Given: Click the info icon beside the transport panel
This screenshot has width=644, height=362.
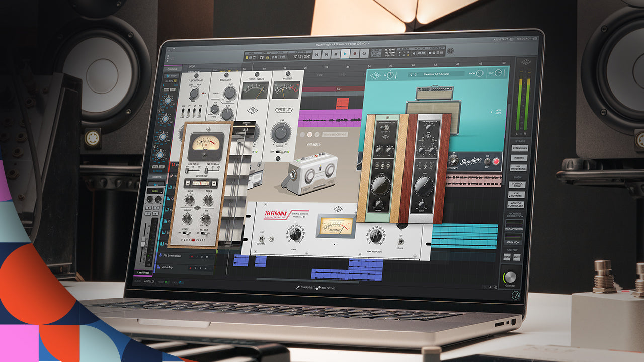Looking at the screenshot, I should 449,50.
